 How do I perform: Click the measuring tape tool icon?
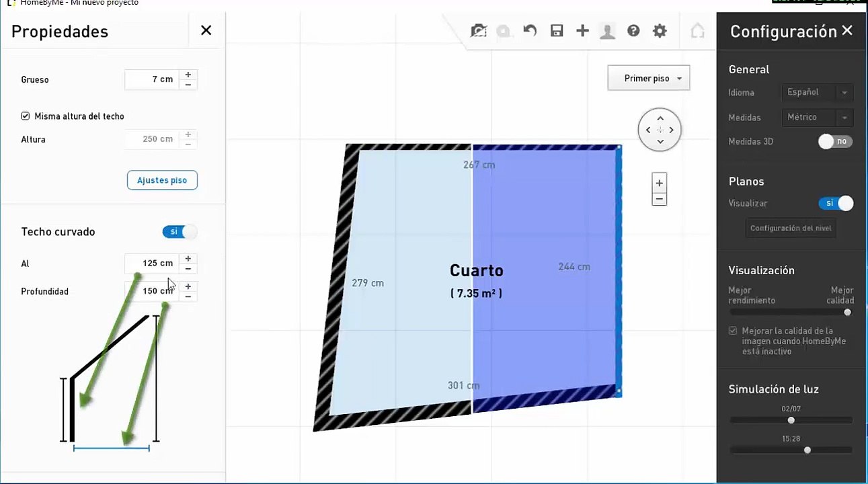(504, 31)
